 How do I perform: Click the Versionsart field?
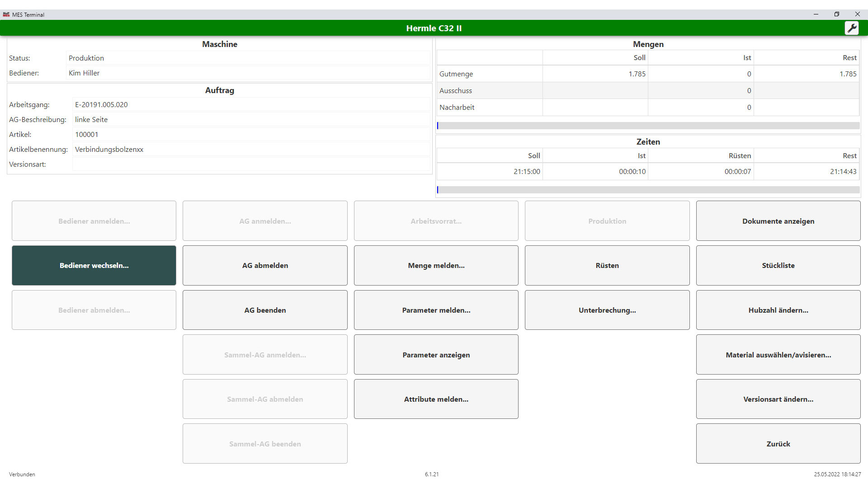251,164
